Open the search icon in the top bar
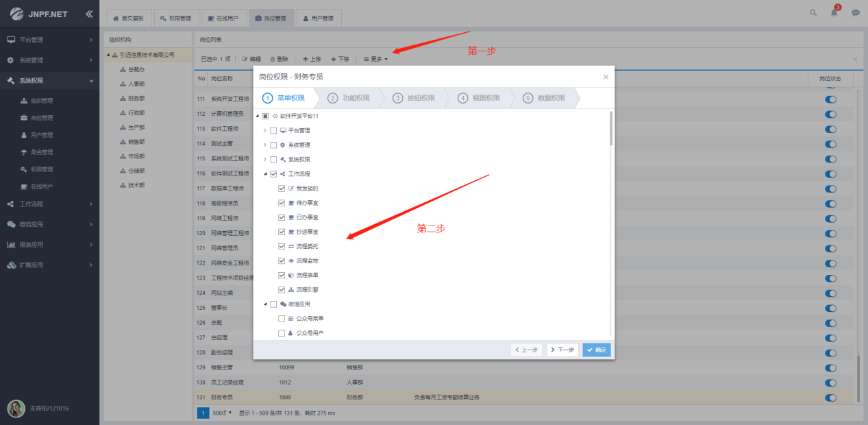Screen dimensions: 868x425 (813, 13)
